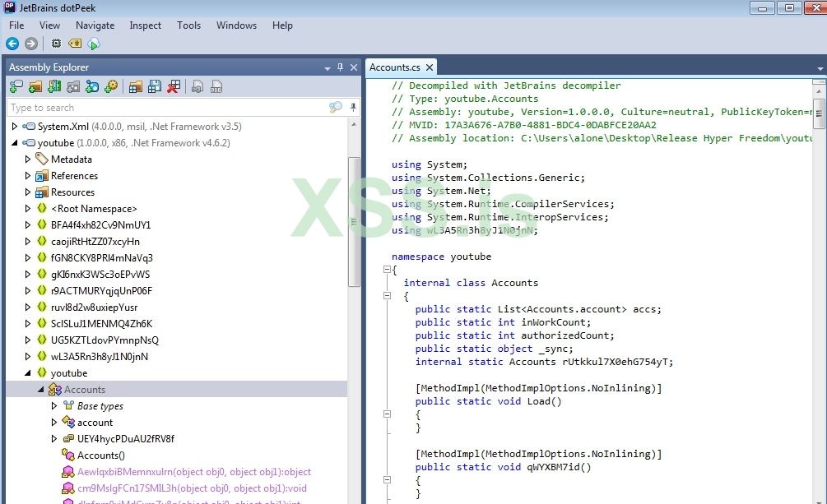Viewport: 827px width, 504px height.
Task: Expand the <Root Namespace> node
Action: coord(28,208)
